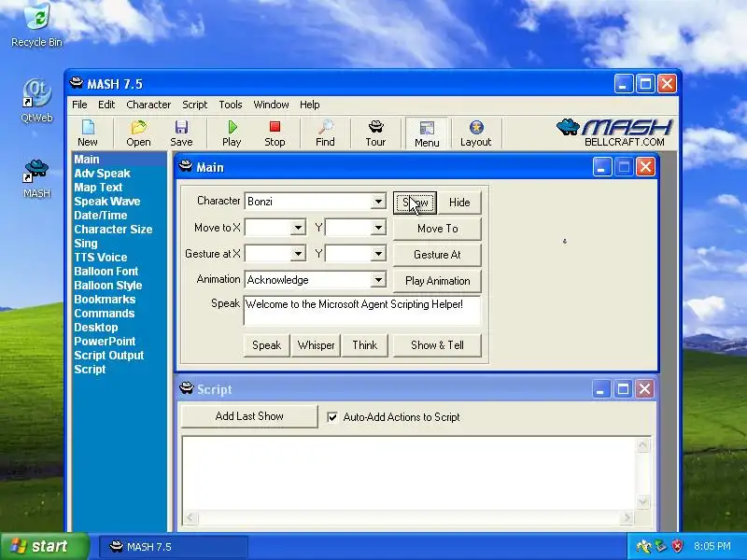747x560 pixels.
Task: Click the Speak button
Action: point(267,345)
